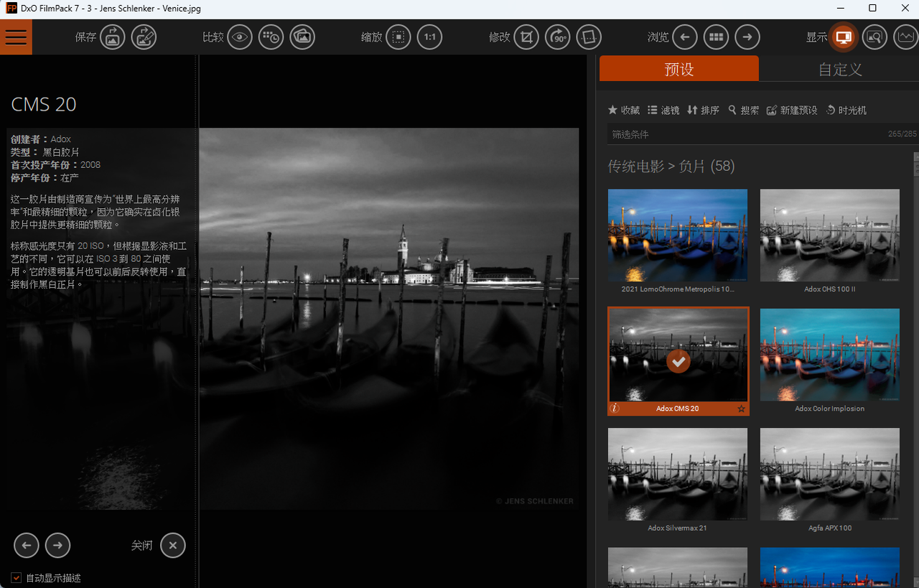Click the loupe display icon
The height and width of the screenshot is (588, 919).
click(x=874, y=37)
